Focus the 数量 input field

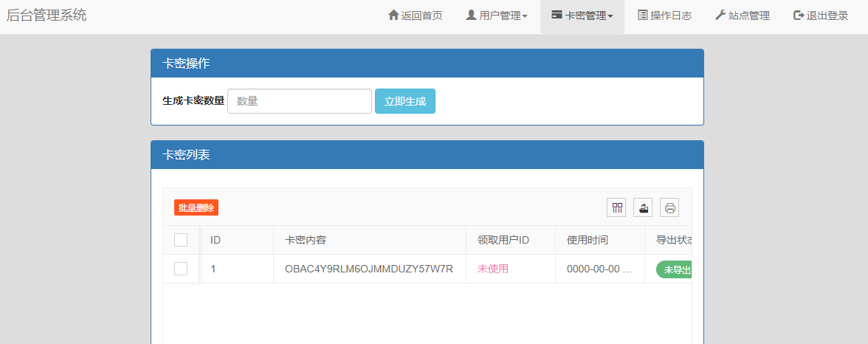coord(299,101)
